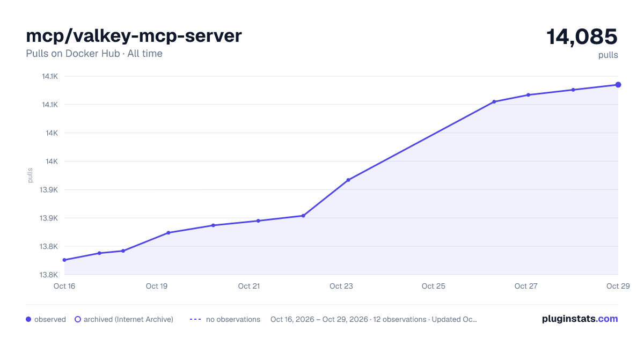Click the rotated pulls y-axis label
This screenshot has height=338, width=644.
tap(30, 175)
